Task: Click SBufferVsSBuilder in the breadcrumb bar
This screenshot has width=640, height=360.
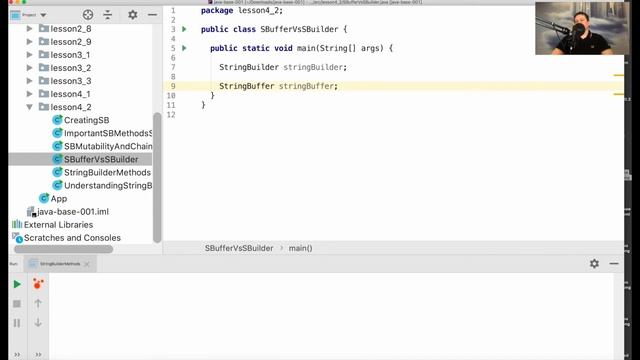Action: tap(239, 248)
